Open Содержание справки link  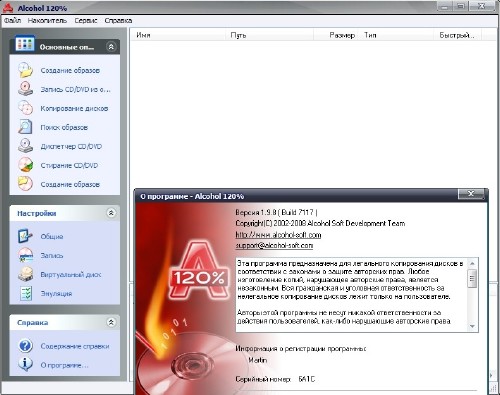click(x=75, y=346)
